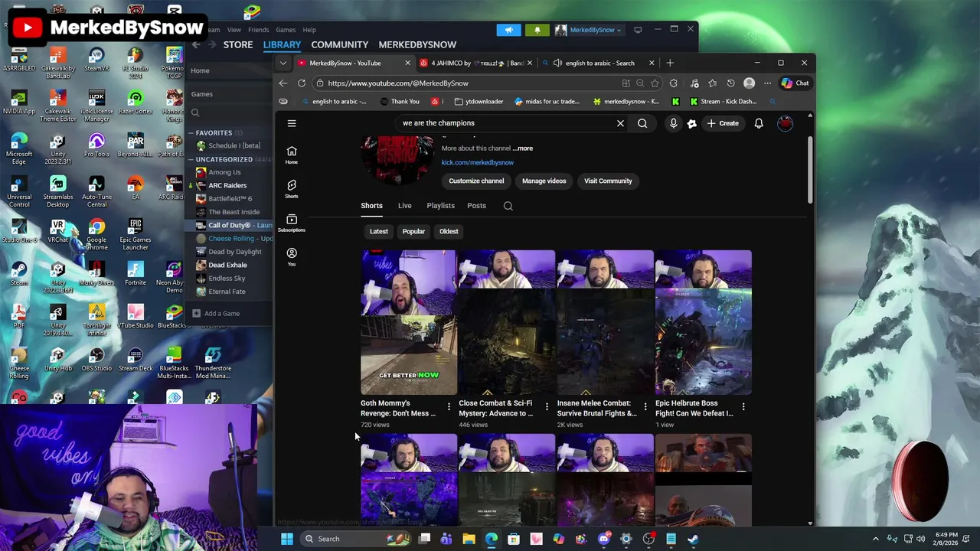Image resolution: width=980 pixels, height=551 pixels.
Task: Go to YouTube Home in sidebar
Action: (292, 155)
